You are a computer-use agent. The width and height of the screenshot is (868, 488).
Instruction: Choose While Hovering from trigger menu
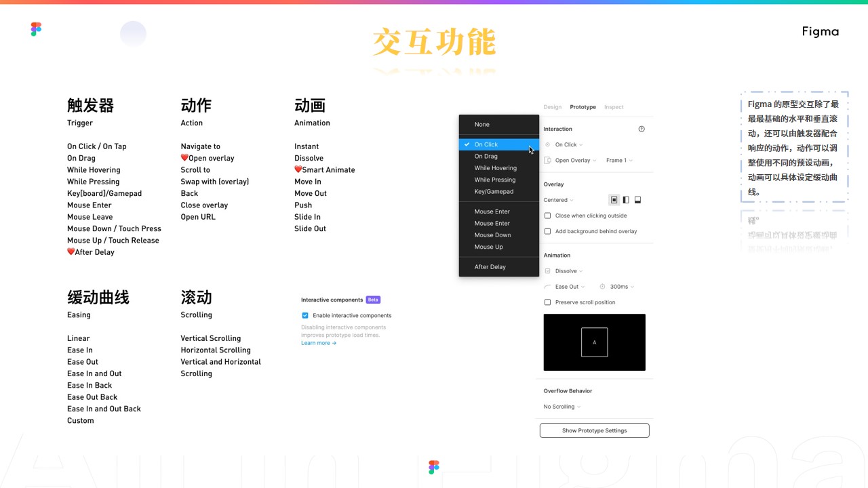pos(495,168)
